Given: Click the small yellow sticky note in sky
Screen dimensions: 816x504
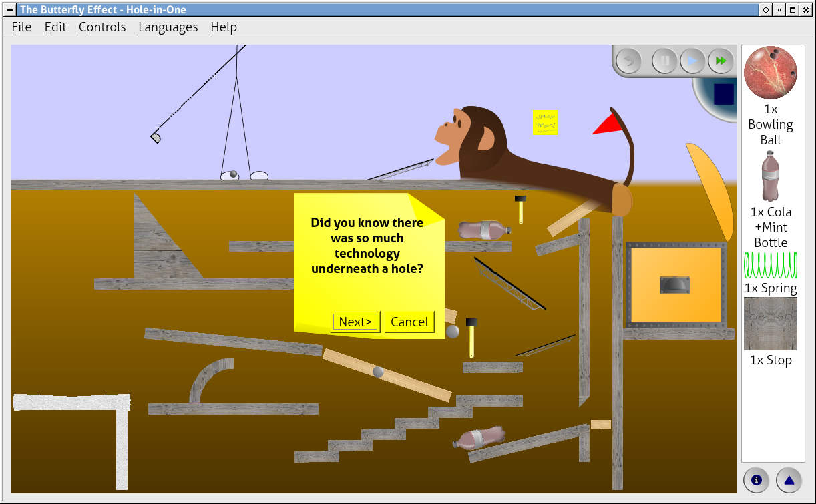Looking at the screenshot, I should (x=544, y=123).
